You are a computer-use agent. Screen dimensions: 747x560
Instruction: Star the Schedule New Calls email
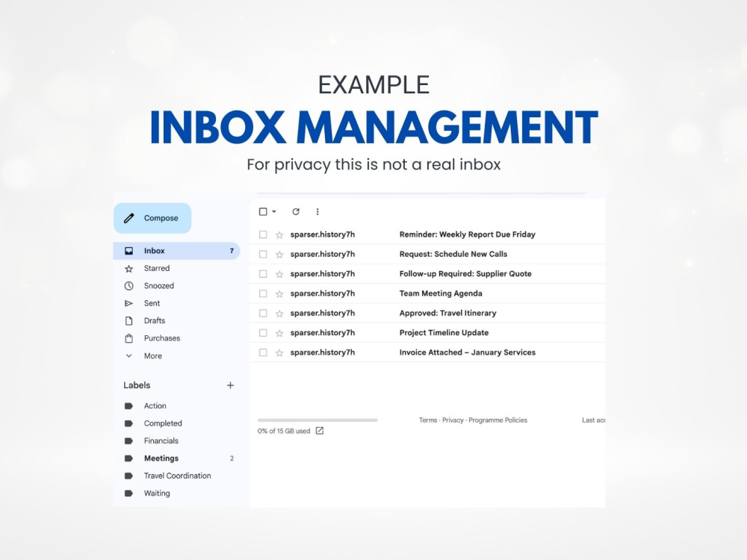[x=279, y=255]
